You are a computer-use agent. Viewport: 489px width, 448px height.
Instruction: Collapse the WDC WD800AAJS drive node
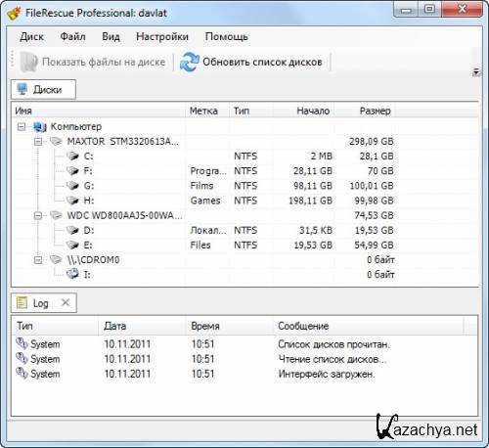point(38,215)
